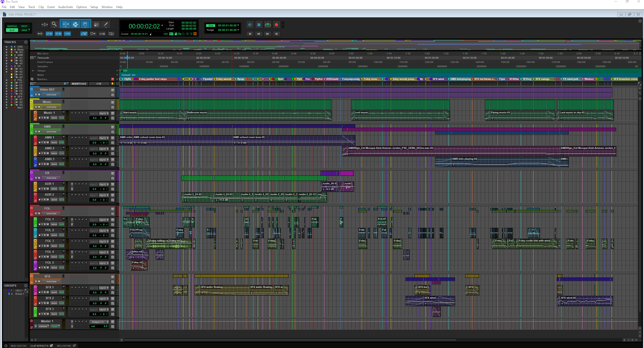Toggle Loop Playback on the Play button
Screen dimensions: 644x348
click(268, 25)
